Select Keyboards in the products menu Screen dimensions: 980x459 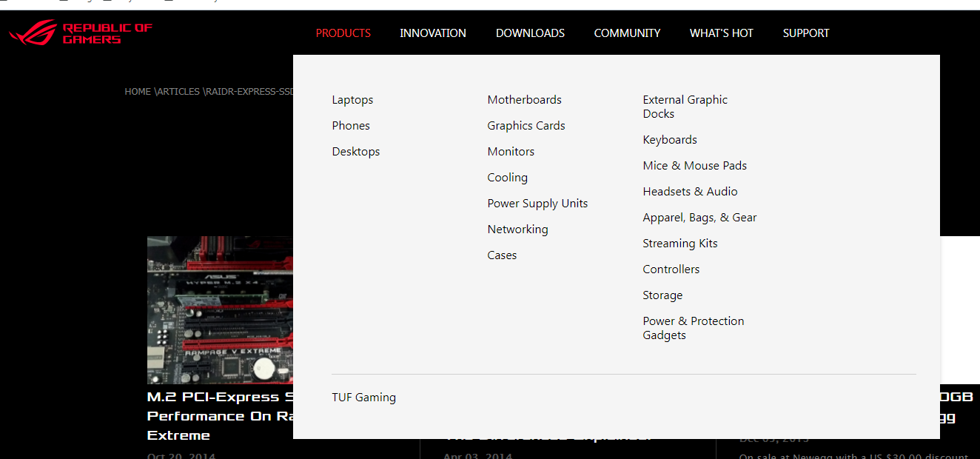[670, 140]
